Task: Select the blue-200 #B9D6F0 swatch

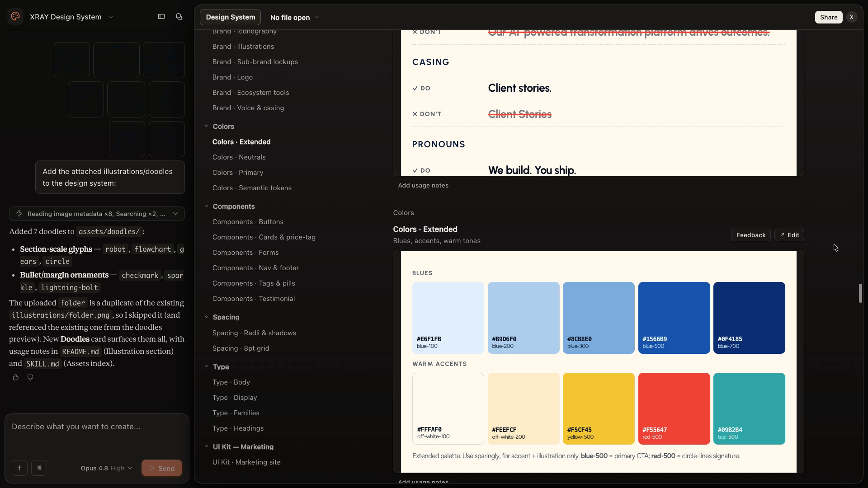Action: [x=524, y=318]
